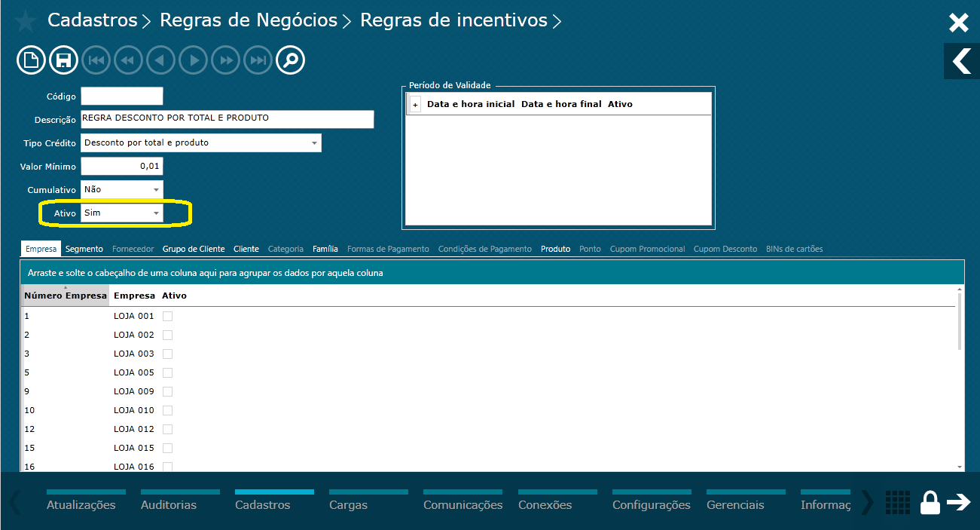Switch to the Produto tab
This screenshot has height=530, width=980.
(555, 248)
